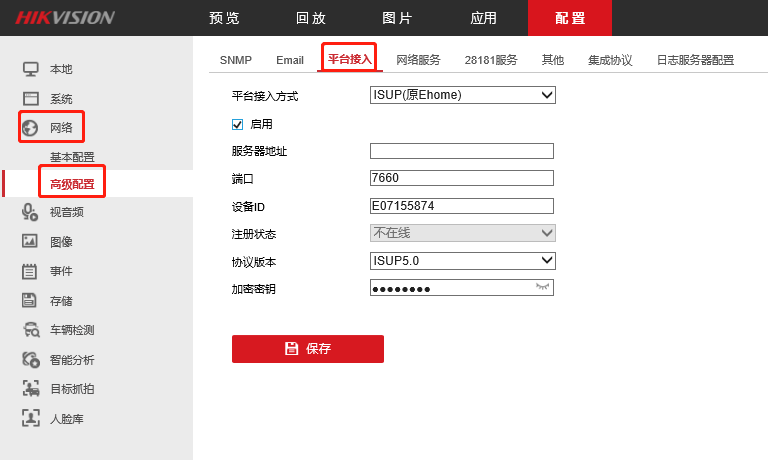This screenshot has width=768, height=460.
Task: Switch to the 28181服务 tab
Action: [491, 60]
